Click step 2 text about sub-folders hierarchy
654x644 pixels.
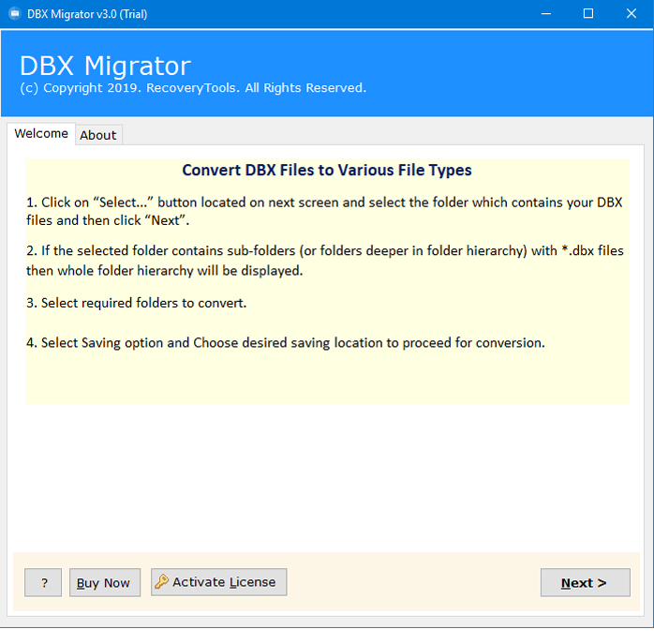[x=325, y=261]
